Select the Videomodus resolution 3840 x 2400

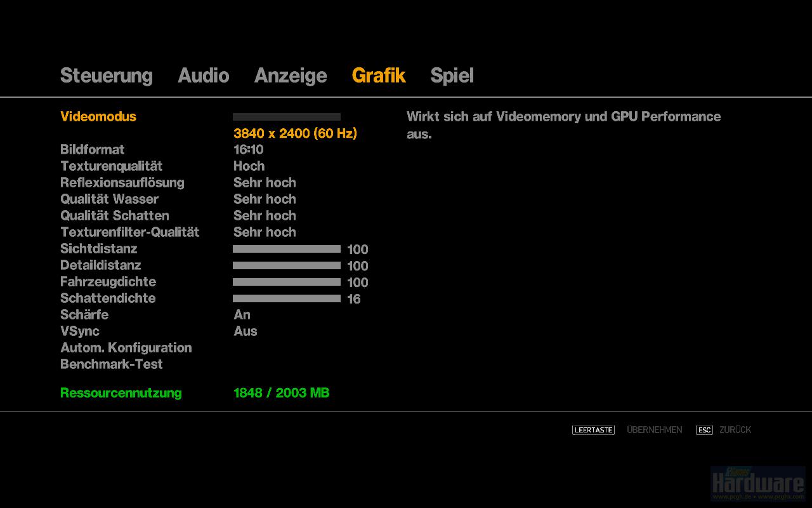[x=295, y=133]
